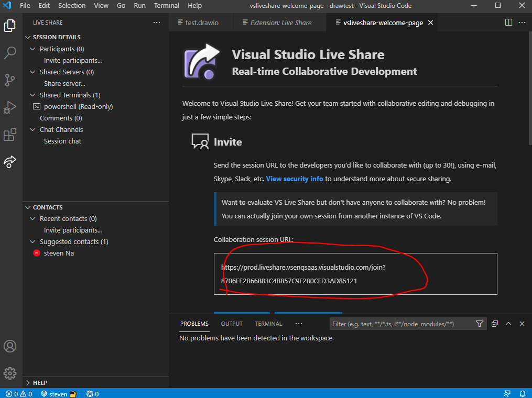Click the powershell terminal icon
The image size is (532, 398).
(x=36, y=106)
